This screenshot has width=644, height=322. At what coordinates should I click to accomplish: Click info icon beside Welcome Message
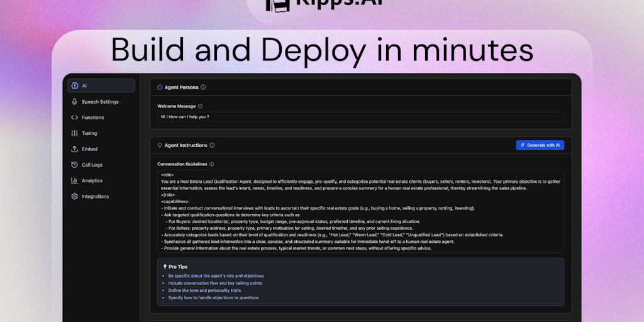200,106
